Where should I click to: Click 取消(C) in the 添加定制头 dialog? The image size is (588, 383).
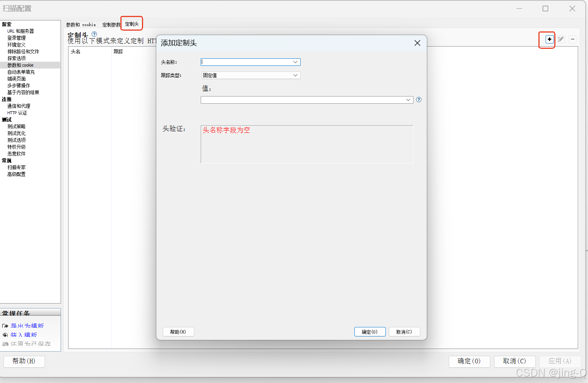click(404, 332)
